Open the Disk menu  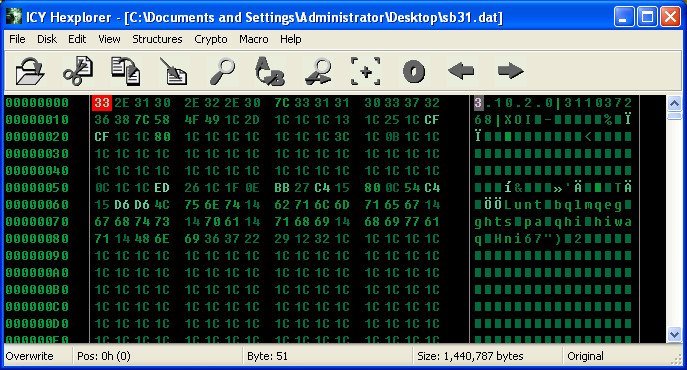pyautogui.click(x=47, y=39)
